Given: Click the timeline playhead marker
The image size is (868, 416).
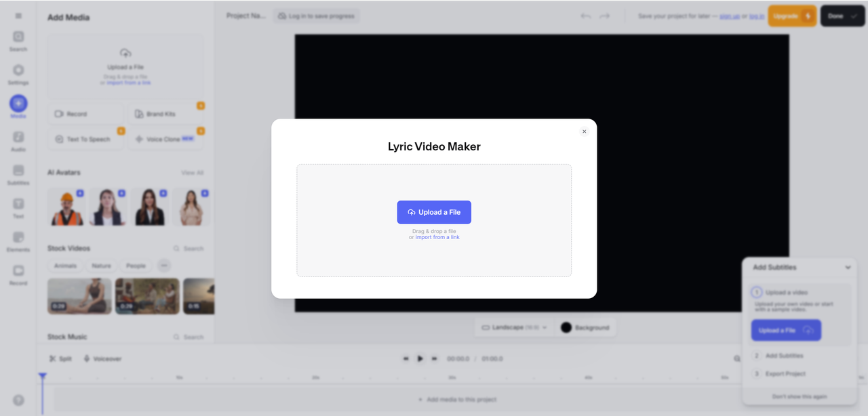Looking at the screenshot, I should pos(42,376).
